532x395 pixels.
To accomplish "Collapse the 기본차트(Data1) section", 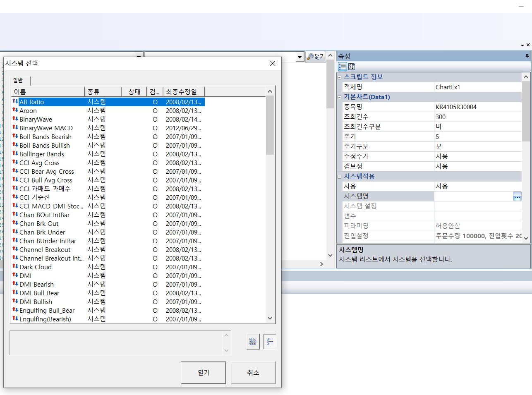I will pyautogui.click(x=340, y=97).
